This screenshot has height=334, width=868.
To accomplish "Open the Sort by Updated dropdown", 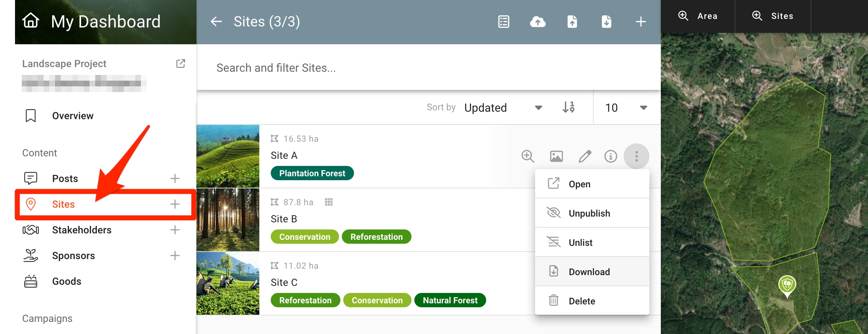I will [503, 107].
